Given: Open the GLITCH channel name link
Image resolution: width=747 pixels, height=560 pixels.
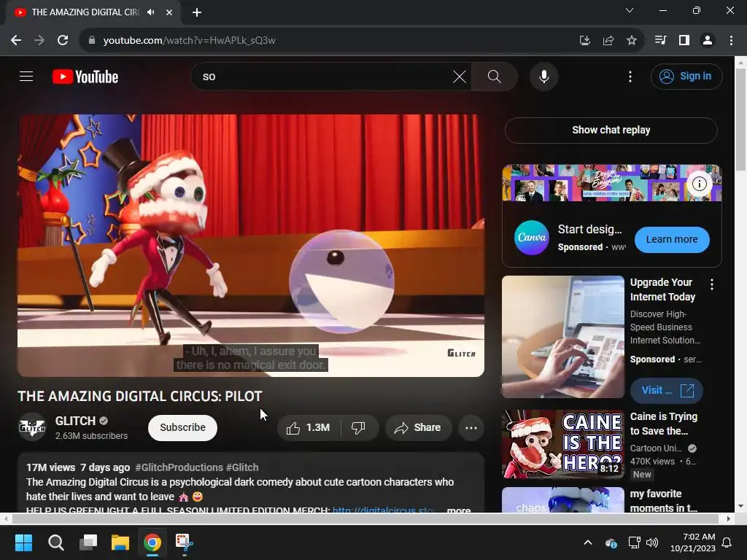Looking at the screenshot, I should tap(75, 421).
